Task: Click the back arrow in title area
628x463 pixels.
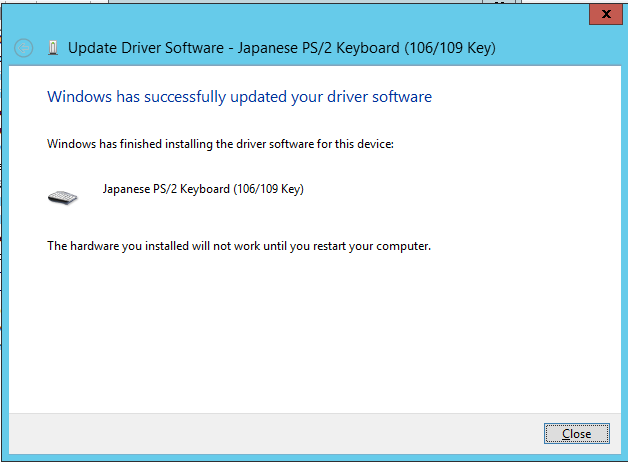Action: coord(24,48)
